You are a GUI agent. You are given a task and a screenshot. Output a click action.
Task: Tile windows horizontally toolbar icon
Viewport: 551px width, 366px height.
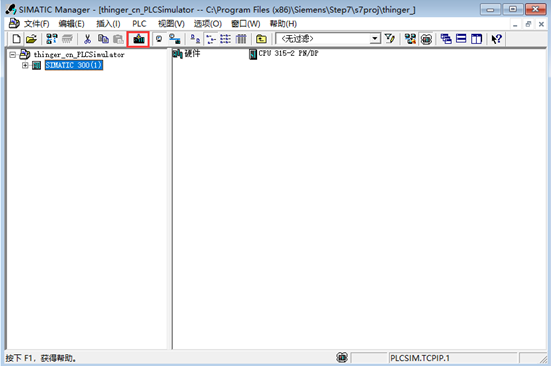pyautogui.click(x=461, y=39)
